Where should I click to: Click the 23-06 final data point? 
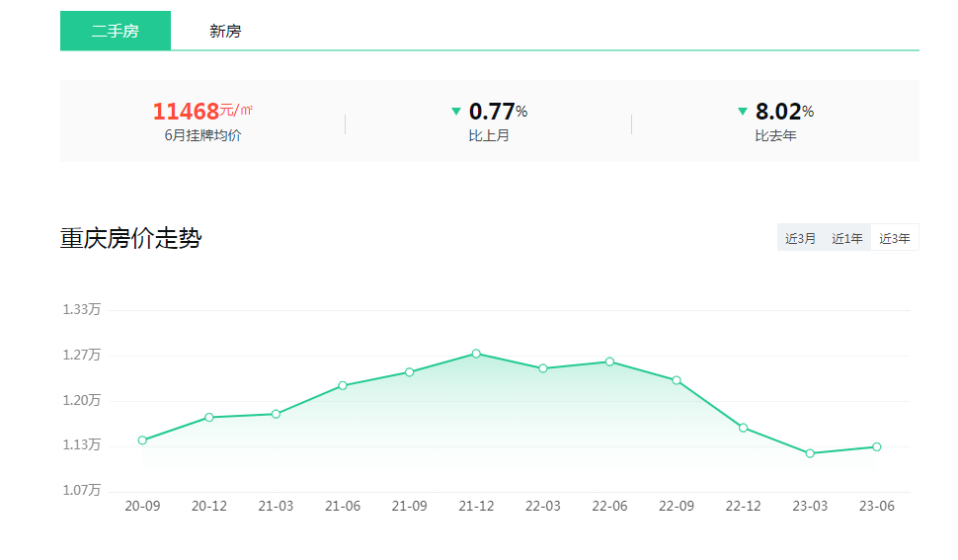[x=876, y=446]
